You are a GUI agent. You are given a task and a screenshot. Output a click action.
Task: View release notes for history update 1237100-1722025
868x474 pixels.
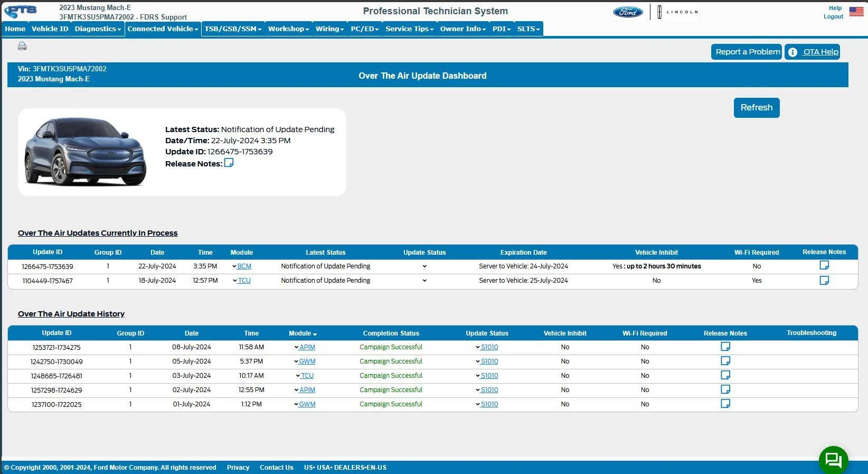(x=725, y=404)
